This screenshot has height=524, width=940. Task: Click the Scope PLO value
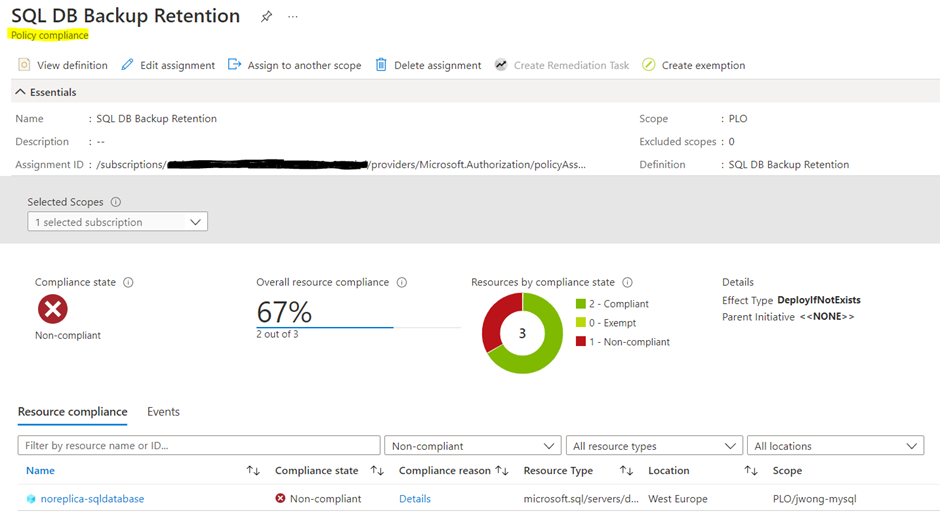pyautogui.click(x=738, y=119)
